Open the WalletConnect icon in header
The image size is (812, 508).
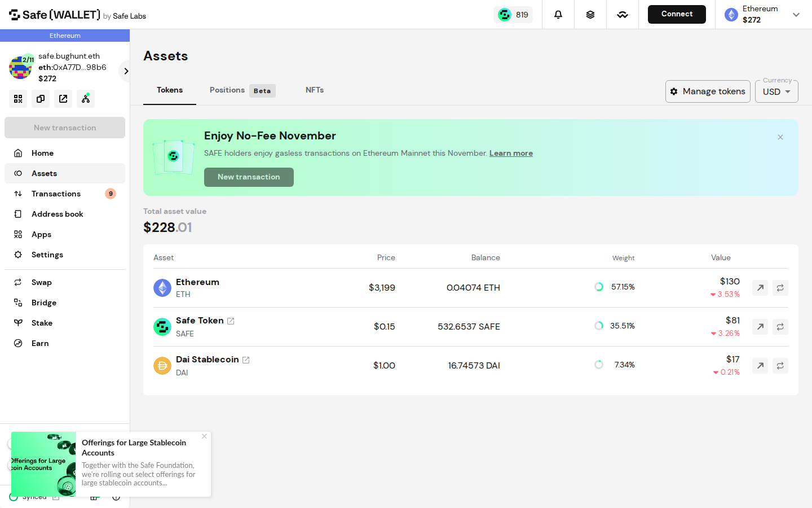point(623,15)
